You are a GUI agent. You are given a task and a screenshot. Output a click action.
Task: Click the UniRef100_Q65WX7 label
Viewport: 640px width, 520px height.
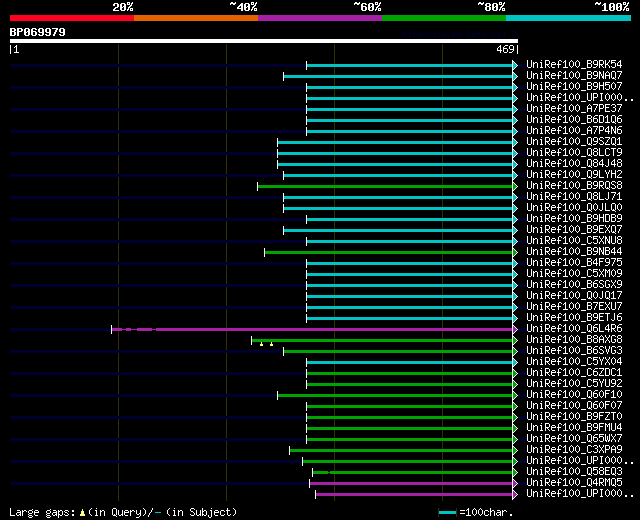click(574, 439)
